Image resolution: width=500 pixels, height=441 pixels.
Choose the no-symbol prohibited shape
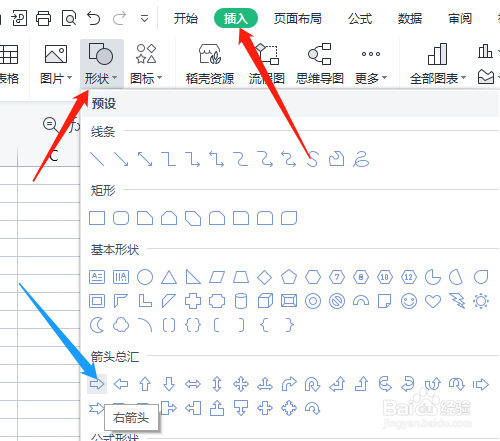[x=337, y=301]
